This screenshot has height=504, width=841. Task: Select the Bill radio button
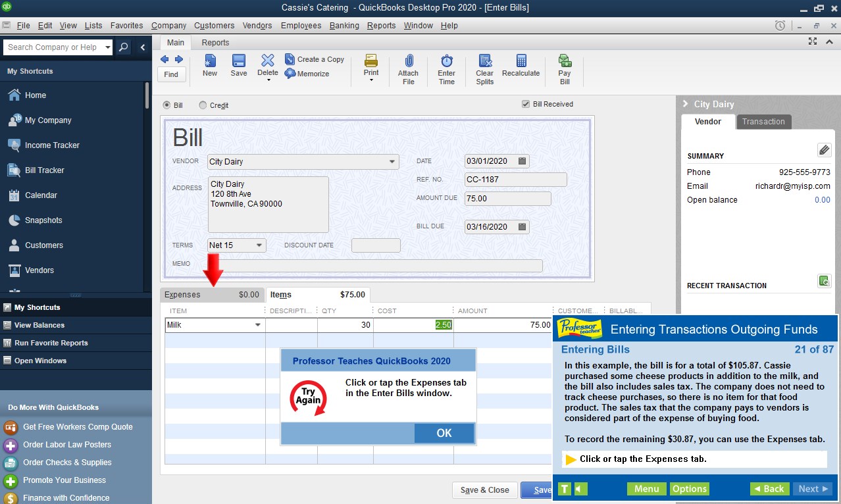(166, 105)
